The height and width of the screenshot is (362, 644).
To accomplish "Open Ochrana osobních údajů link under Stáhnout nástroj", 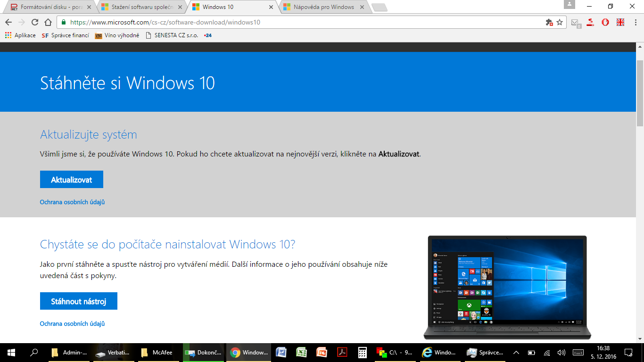I will [72, 324].
